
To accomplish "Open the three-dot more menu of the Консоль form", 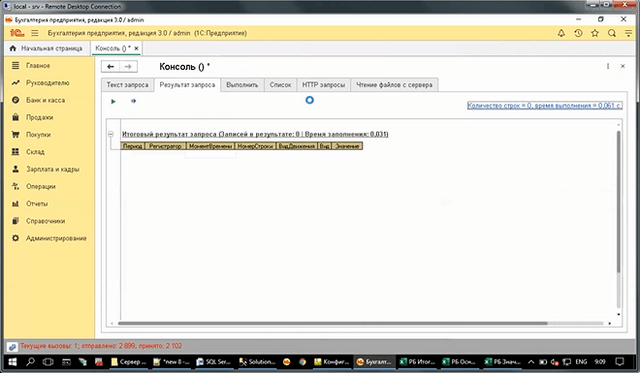I will click(608, 66).
